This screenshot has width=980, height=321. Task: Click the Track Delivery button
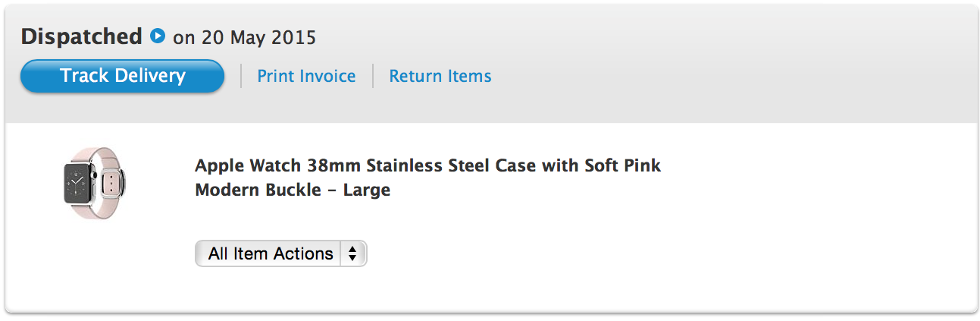(122, 76)
